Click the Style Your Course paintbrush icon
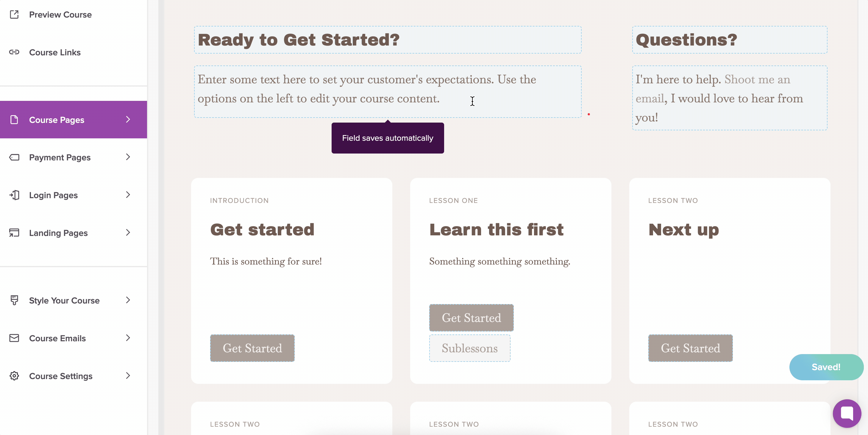 click(14, 300)
